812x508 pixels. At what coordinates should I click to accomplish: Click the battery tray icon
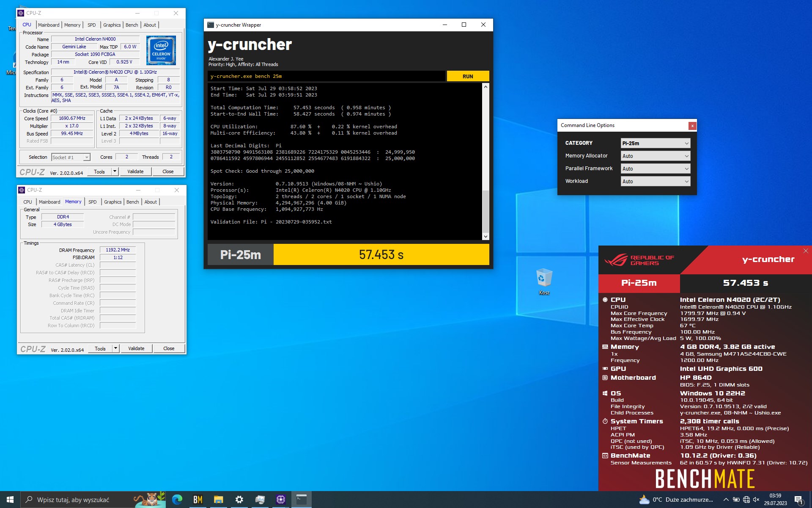coord(736,500)
